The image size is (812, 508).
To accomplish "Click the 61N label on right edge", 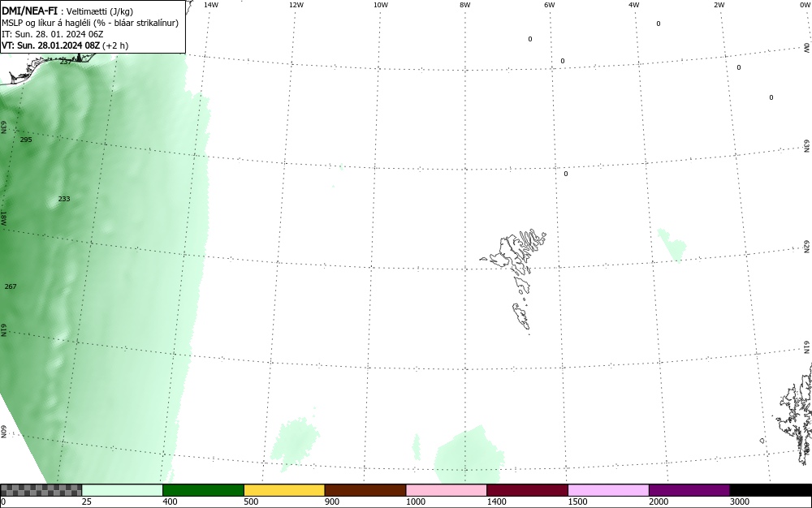I will click(807, 347).
